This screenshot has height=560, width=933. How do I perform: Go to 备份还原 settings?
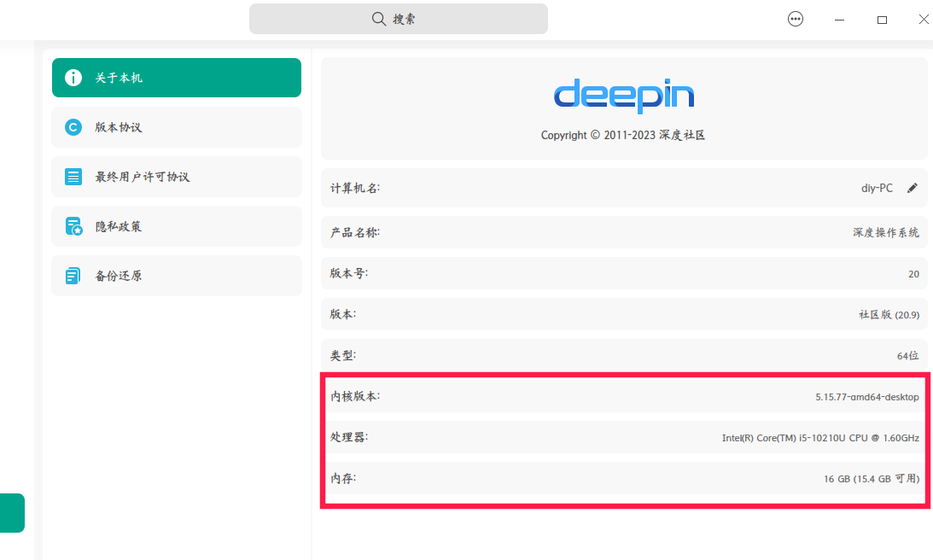click(177, 276)
